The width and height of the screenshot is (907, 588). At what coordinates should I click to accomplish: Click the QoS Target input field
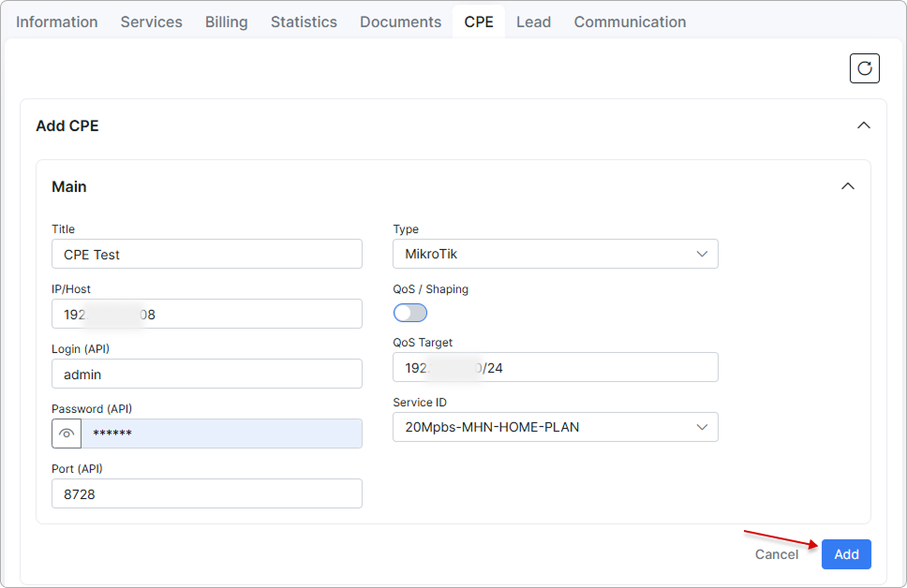[x=556, y=367]
